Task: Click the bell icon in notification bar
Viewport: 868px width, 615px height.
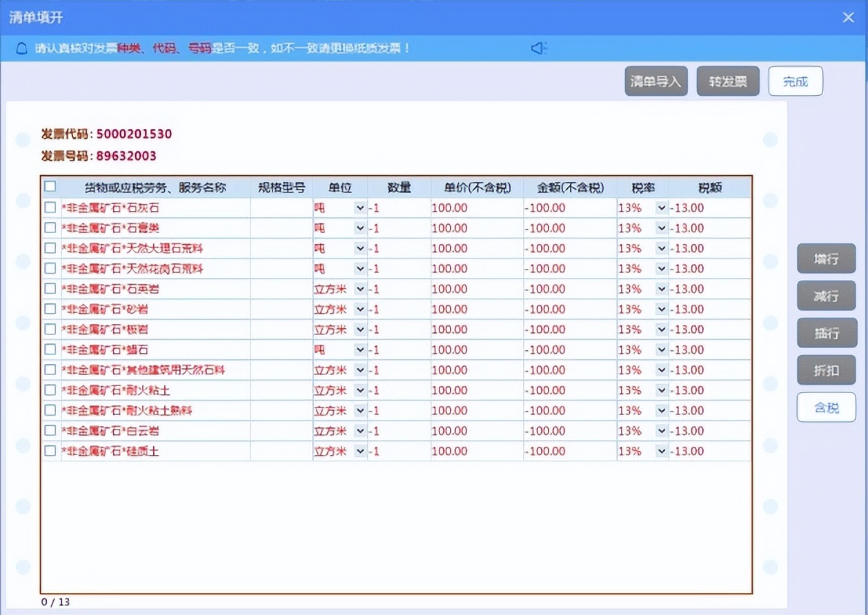Action: pos(21,48)
